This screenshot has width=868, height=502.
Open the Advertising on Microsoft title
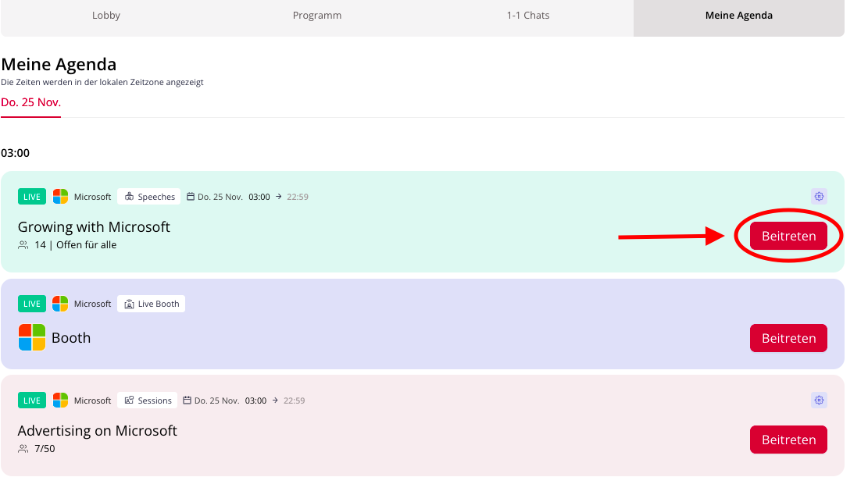(98, 431)
